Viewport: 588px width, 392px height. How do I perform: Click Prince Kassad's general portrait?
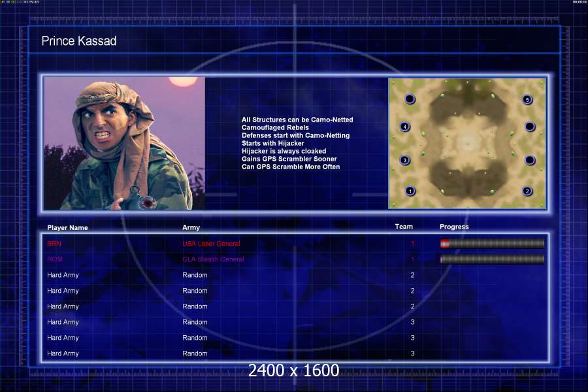pyautogui.click(x=125, y=143)
